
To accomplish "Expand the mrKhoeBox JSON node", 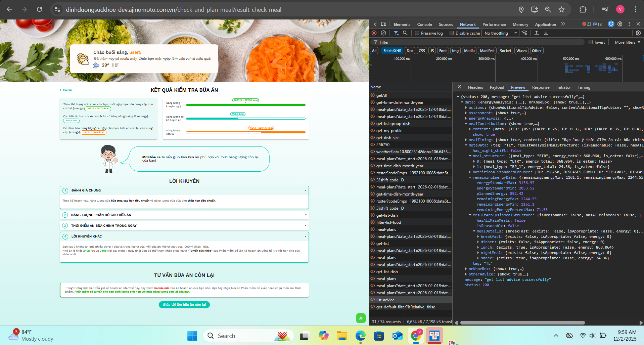I will click(x=466, y=269).
